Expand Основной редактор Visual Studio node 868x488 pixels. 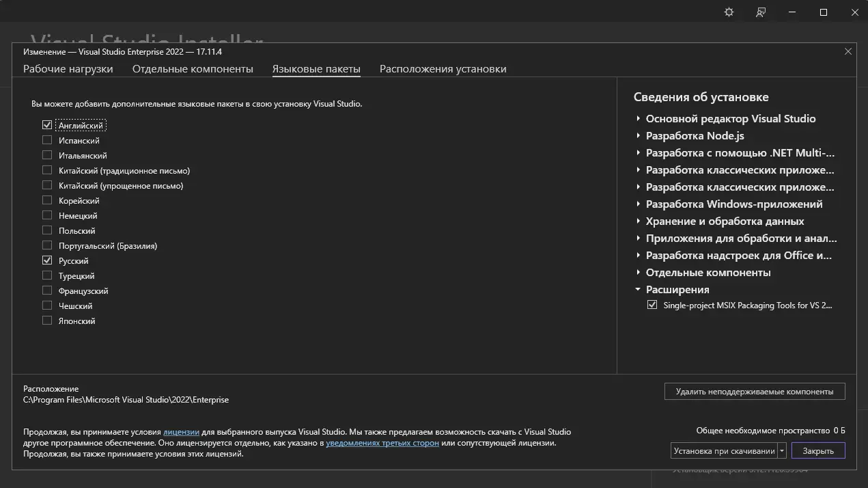coord(639,119)
